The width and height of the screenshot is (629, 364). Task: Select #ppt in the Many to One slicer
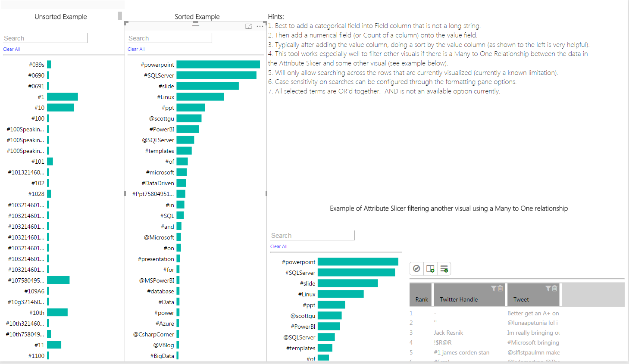309,305
